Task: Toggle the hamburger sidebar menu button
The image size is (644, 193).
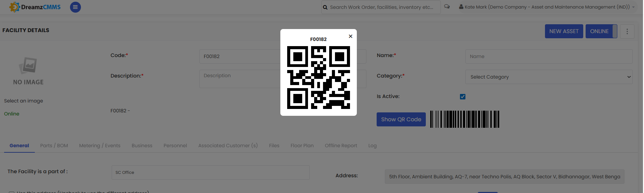Action: pos(75,7)
